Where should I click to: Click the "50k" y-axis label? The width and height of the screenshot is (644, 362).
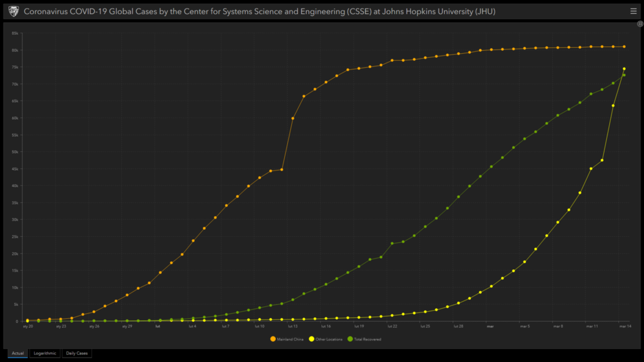coord(15,152)
